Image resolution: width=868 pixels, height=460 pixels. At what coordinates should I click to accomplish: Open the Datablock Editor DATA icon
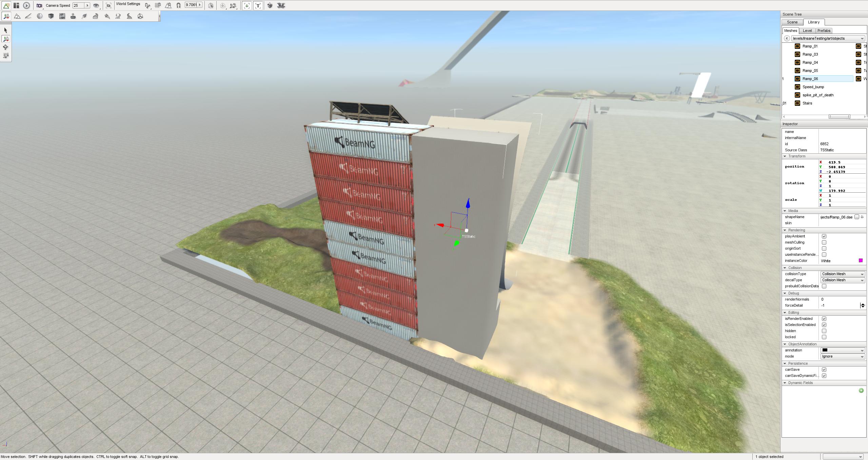pos(62,16)
